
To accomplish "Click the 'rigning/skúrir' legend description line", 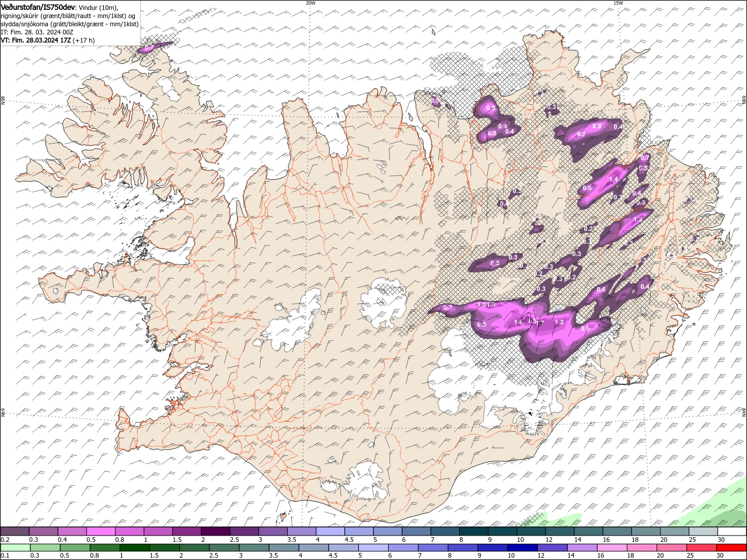I will (68, 15).
